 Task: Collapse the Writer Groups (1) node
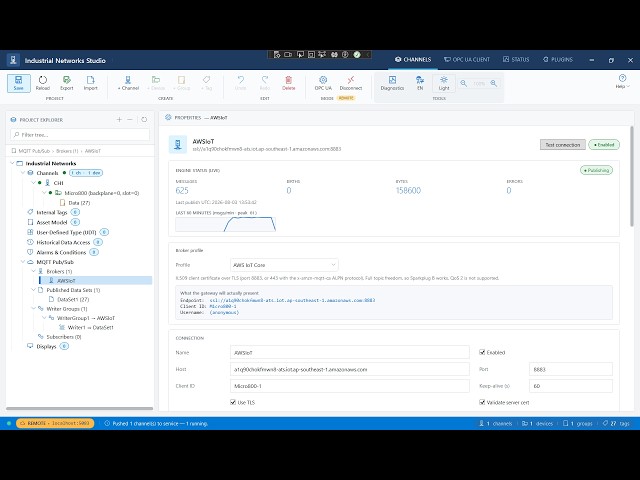click(33, 309)
